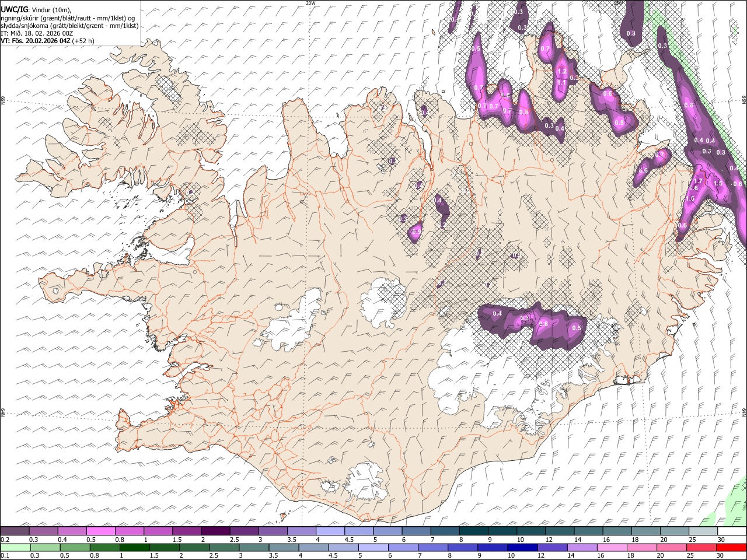Click the lower legend swatch labeled 8
747x560 pixels.
click(462, 547)
